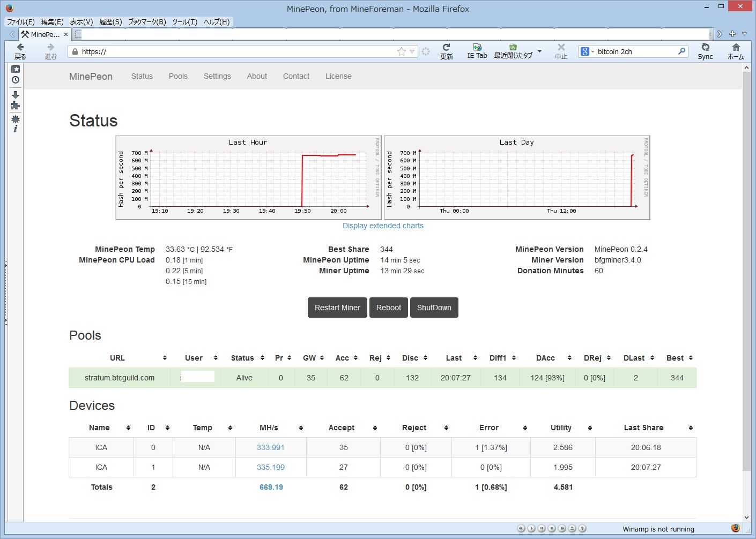Open the ファイル(F) menu
This screenshot has height=539, width=756.
pos(21,22)
